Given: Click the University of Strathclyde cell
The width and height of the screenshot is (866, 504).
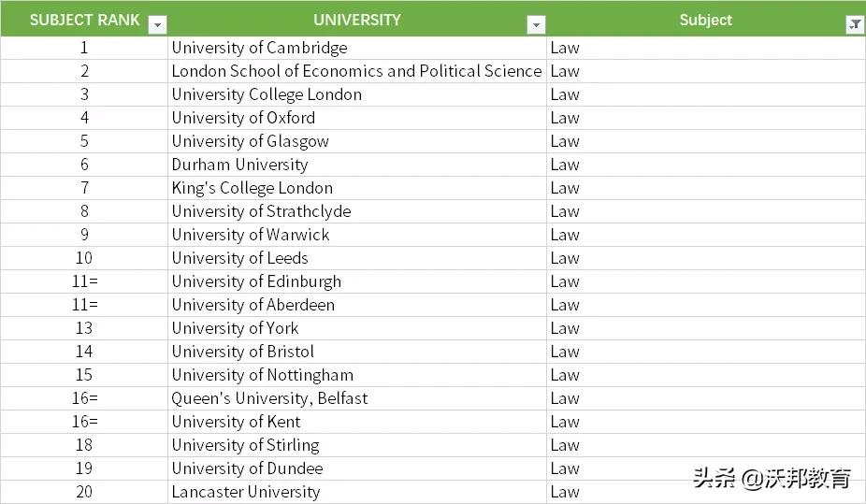Looking at the screenshot, I should coord(261,211).
